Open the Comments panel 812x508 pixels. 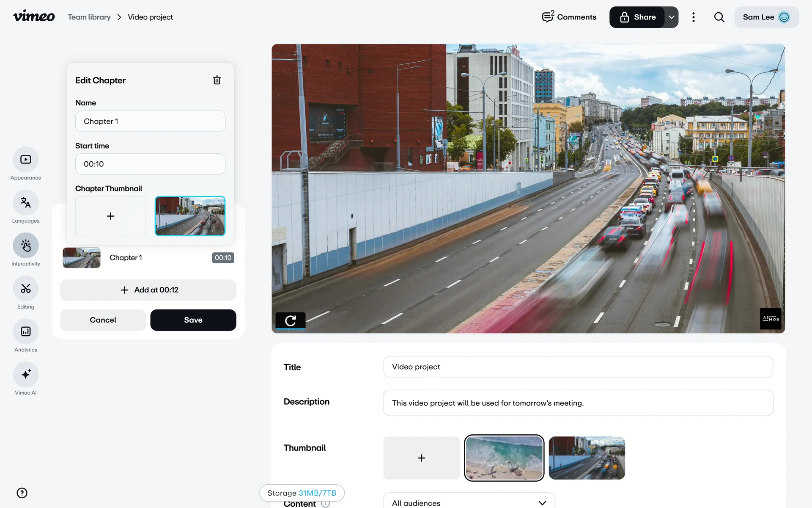pos(569,17)
